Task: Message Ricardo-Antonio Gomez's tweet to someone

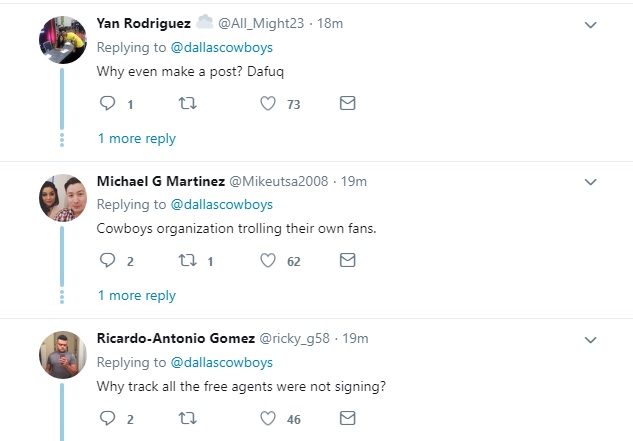Action: tap(347, 419)
